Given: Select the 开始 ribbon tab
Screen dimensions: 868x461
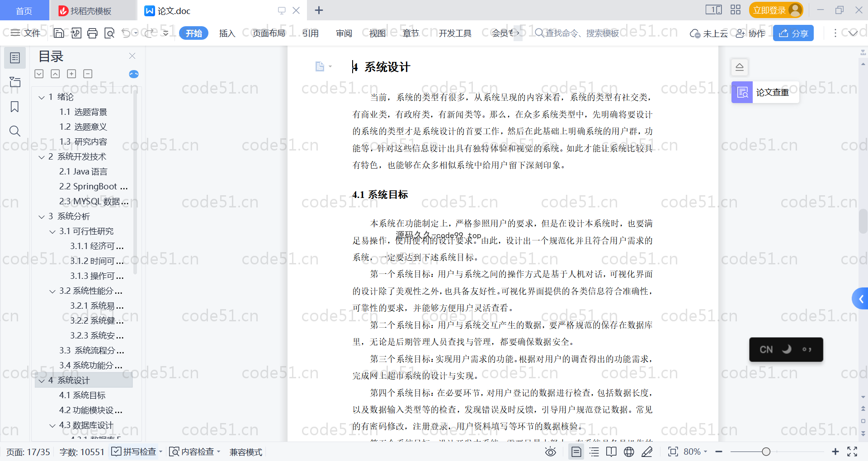Looking at the screenshot, I should tap(193, 33).
